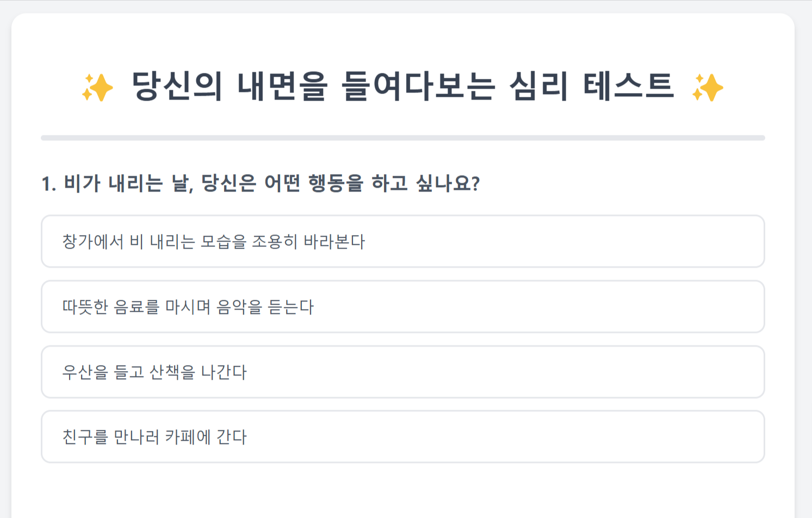
Task: Click the question number "1." label
Action: point(48,184)
